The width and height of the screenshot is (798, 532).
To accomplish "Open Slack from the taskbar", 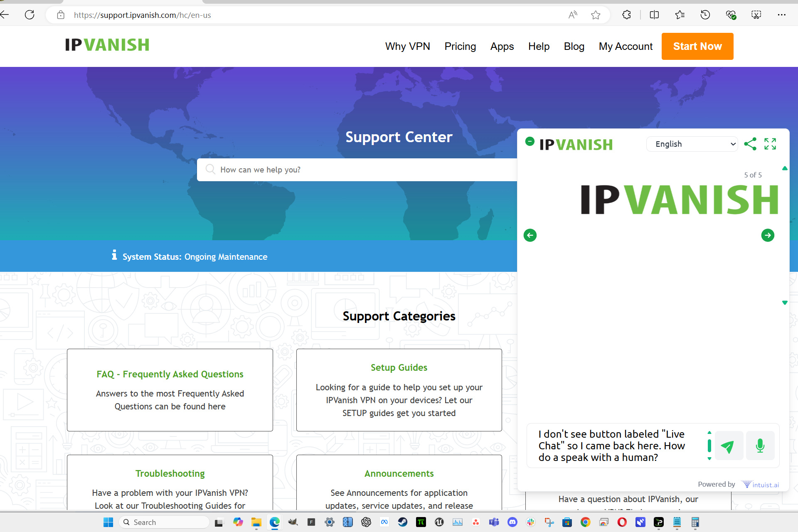I will (531, 522).
